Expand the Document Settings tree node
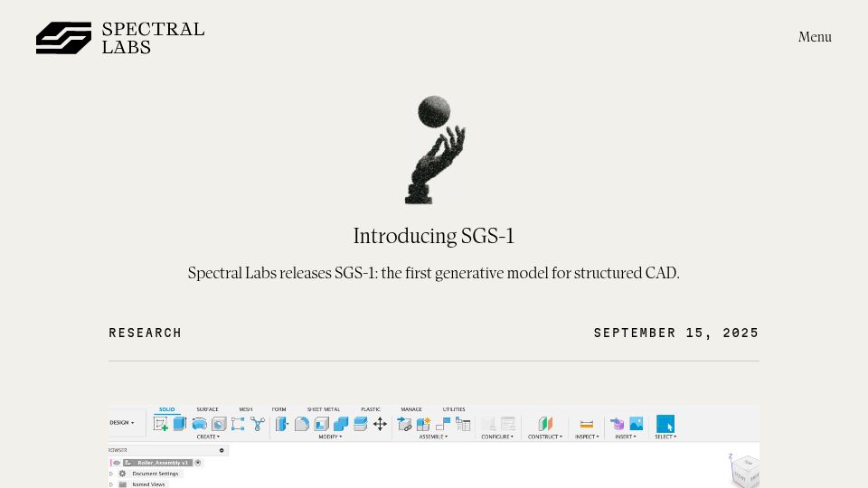The image size is (868, 488). pyautogui.click(x=111, y=474)
